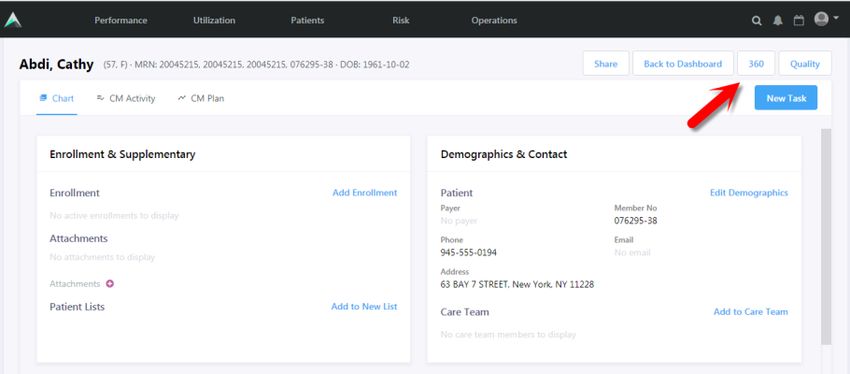Click the Add to New List link
The width and height of the screenshot is (850, 374).
[x=364, y=306]
